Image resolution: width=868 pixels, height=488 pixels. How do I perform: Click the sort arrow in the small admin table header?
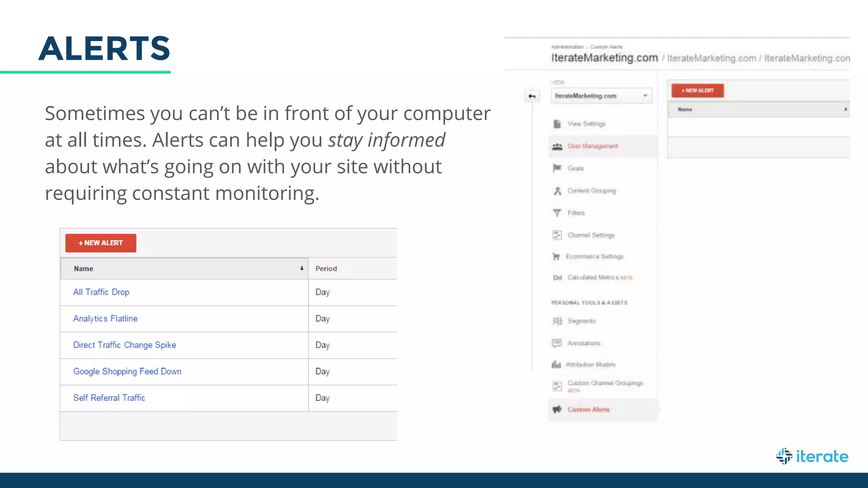846,109
